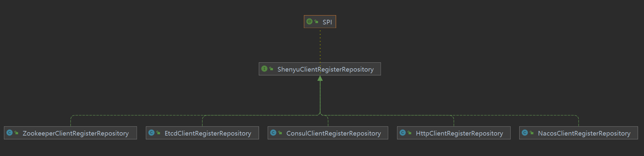Click the annotation icon on the SPI node
This screenshot has height=156, width=644.
[309, 21]
